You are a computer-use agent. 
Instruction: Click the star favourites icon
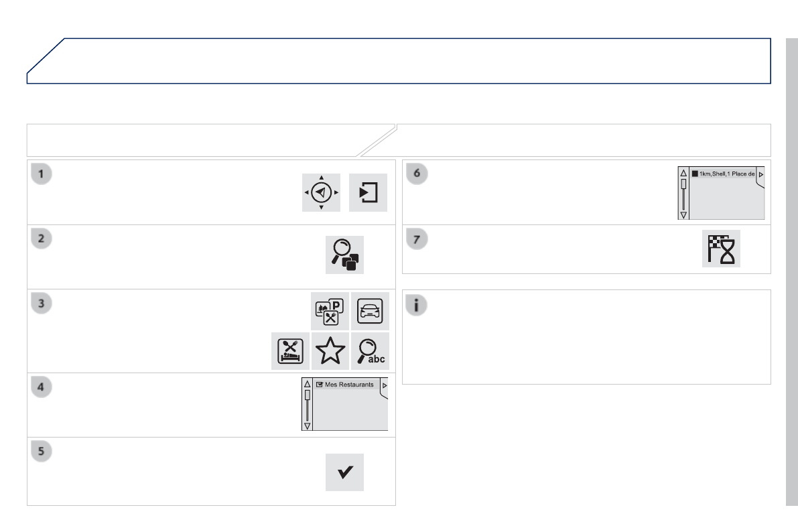[x=330, y=350]
